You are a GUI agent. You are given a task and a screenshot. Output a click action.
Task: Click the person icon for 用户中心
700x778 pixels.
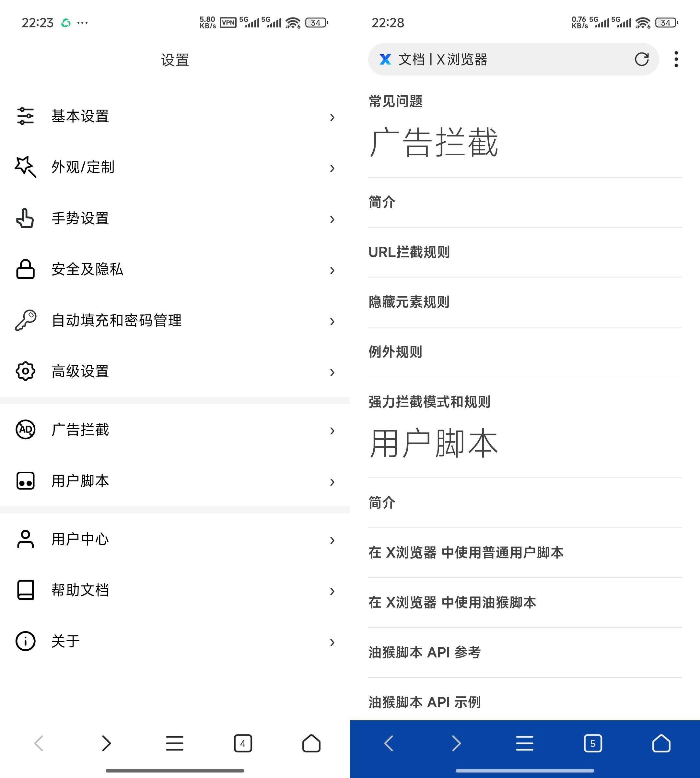point(25,539)
